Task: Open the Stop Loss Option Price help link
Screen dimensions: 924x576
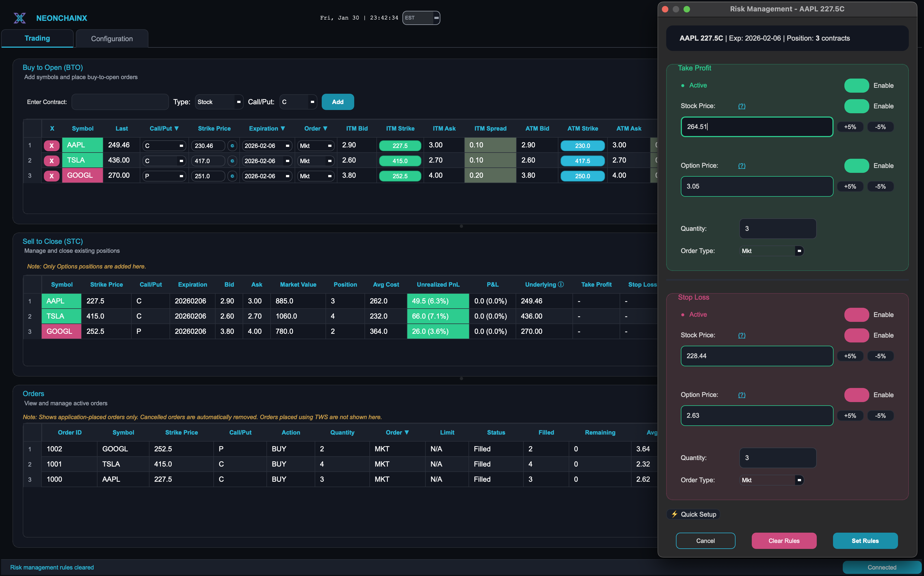Action: tap(741, 395)
